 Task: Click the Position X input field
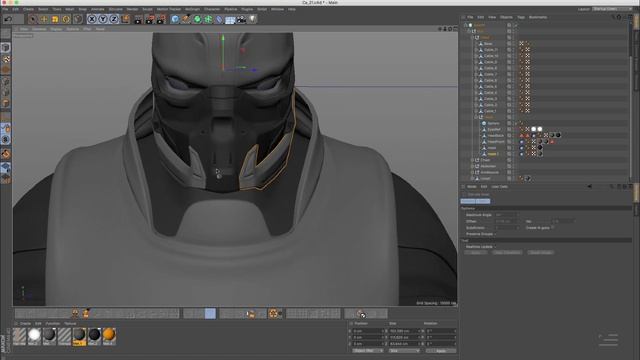coord(367,331)
